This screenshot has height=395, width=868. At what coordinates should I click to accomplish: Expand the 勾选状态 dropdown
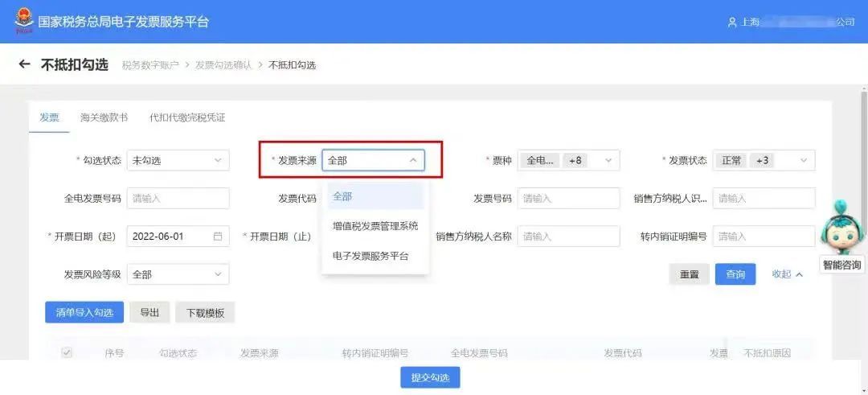pos(178,161)
